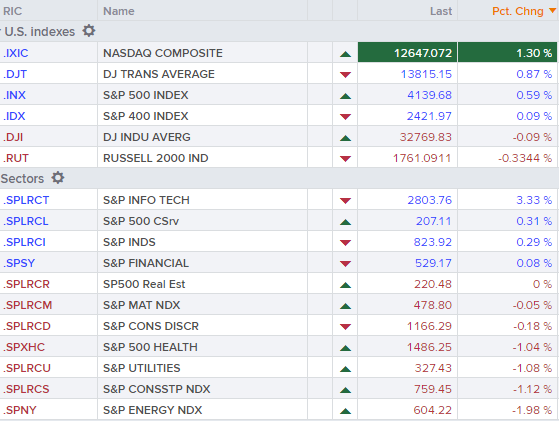Select the SP500 Real Est name cell

(x=202, y=284)
